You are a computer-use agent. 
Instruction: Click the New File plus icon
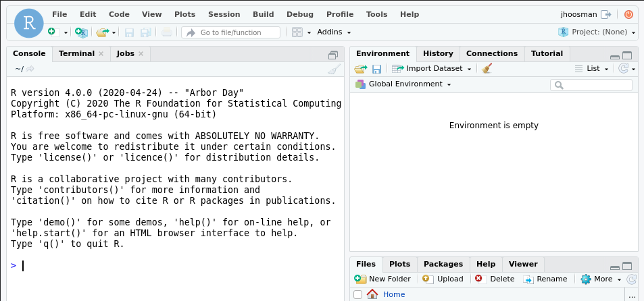[53, 32]
